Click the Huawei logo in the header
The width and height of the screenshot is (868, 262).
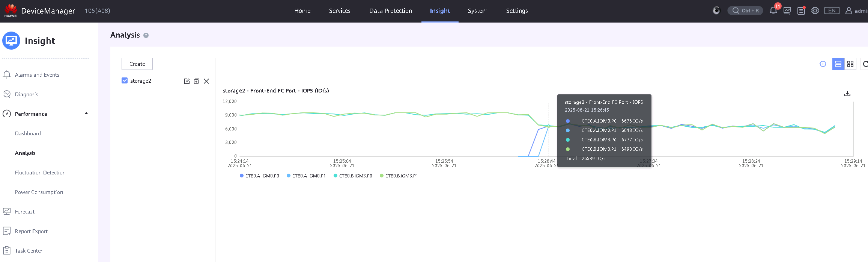(x=11, y=11)
